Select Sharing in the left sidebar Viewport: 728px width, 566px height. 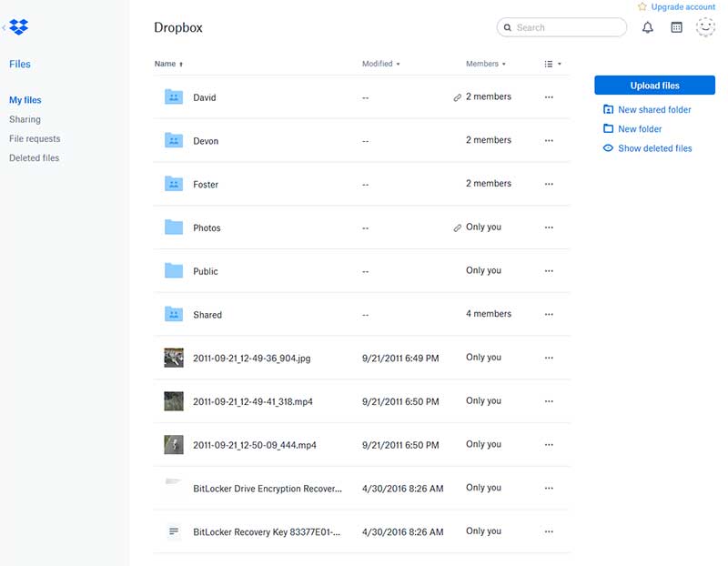(x=25, y=119)
